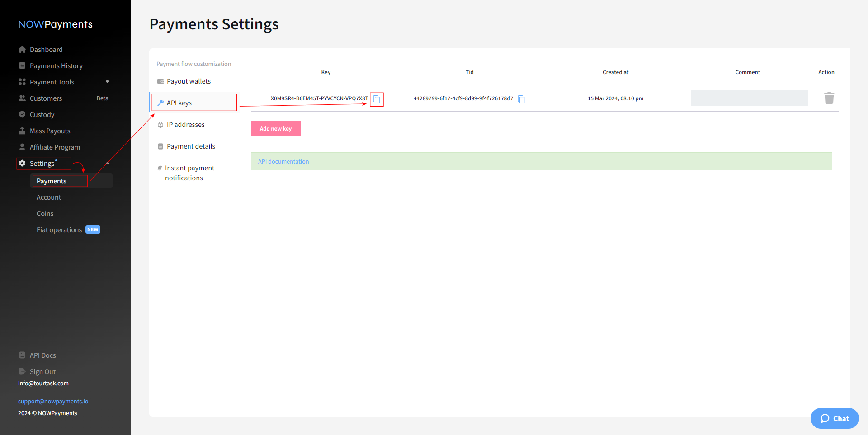This screenshot has height=435, width=868.
Task: Delete the API key with trash icon
Action: pos(829,98)
